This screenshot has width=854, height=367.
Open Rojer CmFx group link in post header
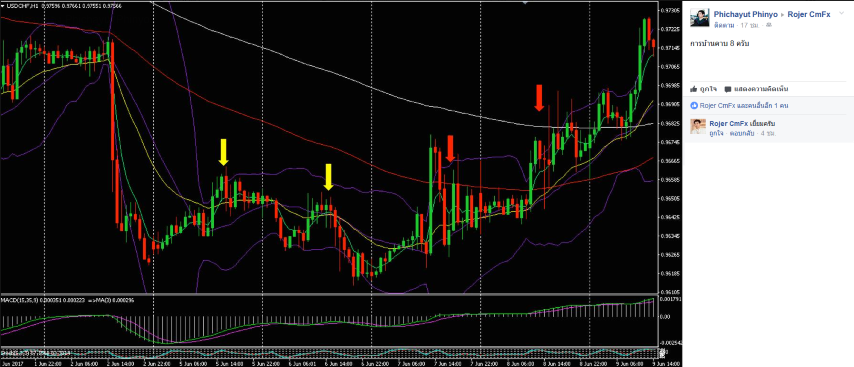809,15
